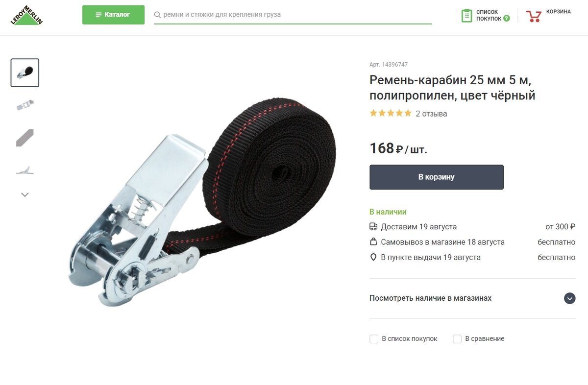Image resolution: width=588 pixels, height=385 pixels.
Task: Click the five-star rating
Action: coord(391,113)
